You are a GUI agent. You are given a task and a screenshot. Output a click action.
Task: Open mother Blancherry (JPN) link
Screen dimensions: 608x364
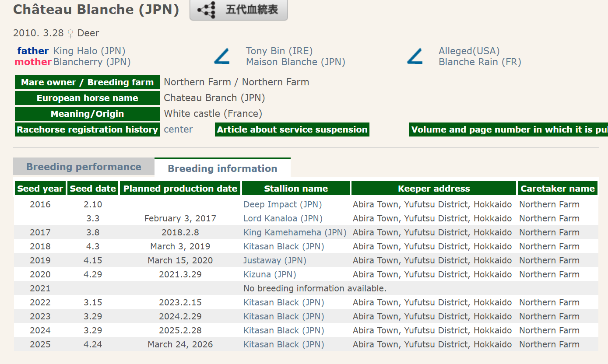pyautogui.click(x=92, y=62)
